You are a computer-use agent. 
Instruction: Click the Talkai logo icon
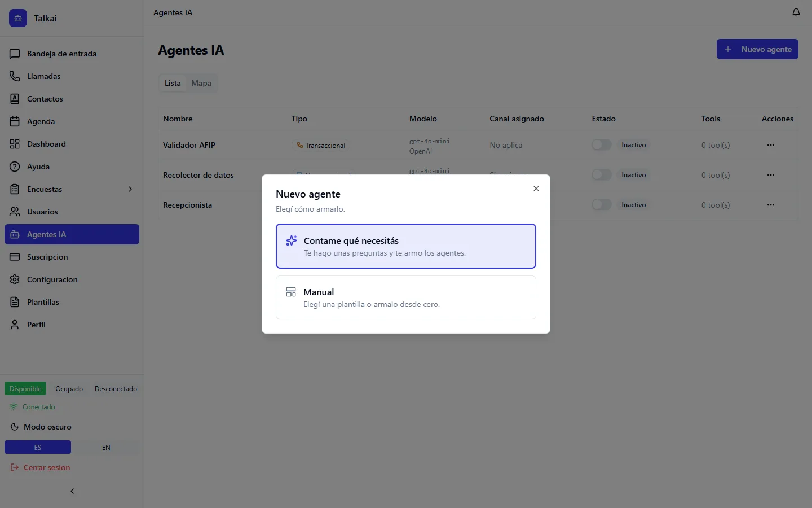point(18,18)
